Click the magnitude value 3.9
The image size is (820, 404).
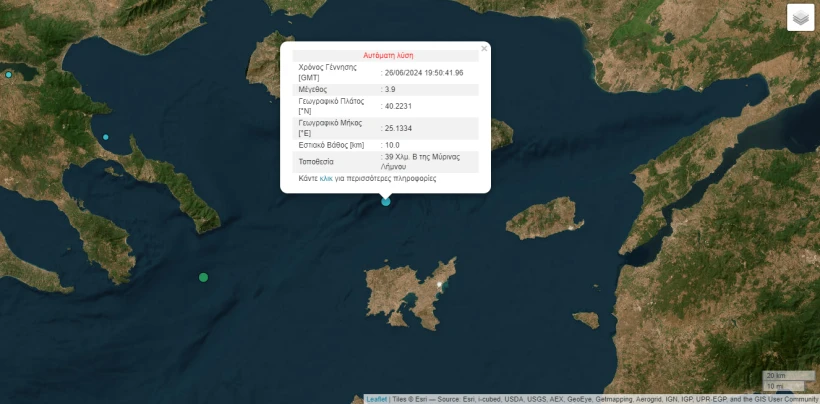pyautogui.click(x=390, y=89)
